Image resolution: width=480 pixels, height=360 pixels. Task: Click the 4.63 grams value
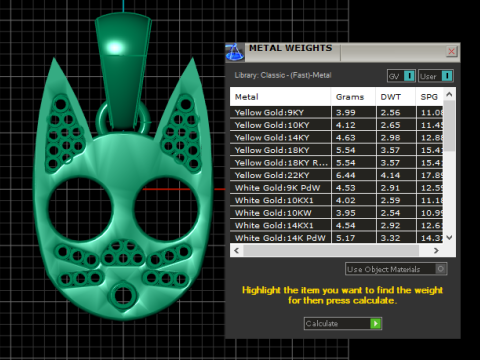[346, 138]
